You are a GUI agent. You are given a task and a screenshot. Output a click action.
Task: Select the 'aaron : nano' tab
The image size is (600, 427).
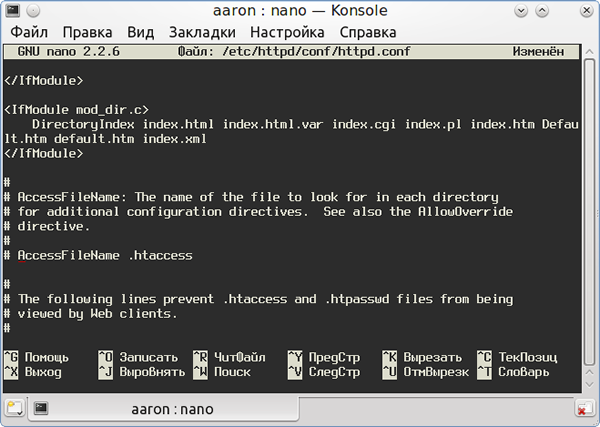point(163,409)
